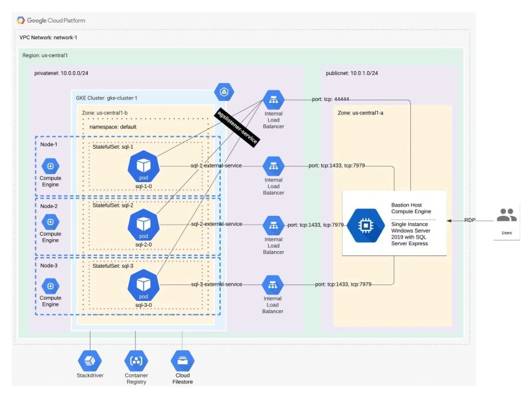
Task: Open the Container Registry icon
Action: [136, 361]
